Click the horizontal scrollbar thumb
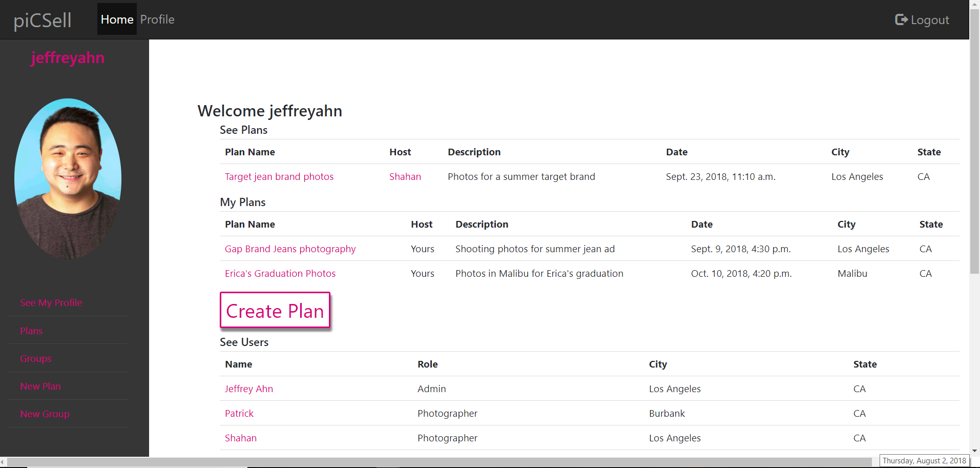980x468 pixels. pyautogui.click(x=441, y=462)
